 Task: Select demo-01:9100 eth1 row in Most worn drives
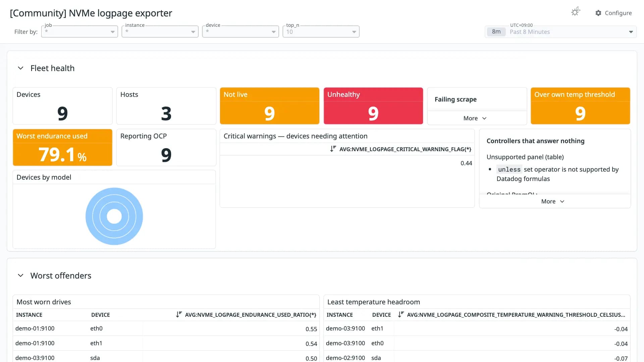point(166,343)
